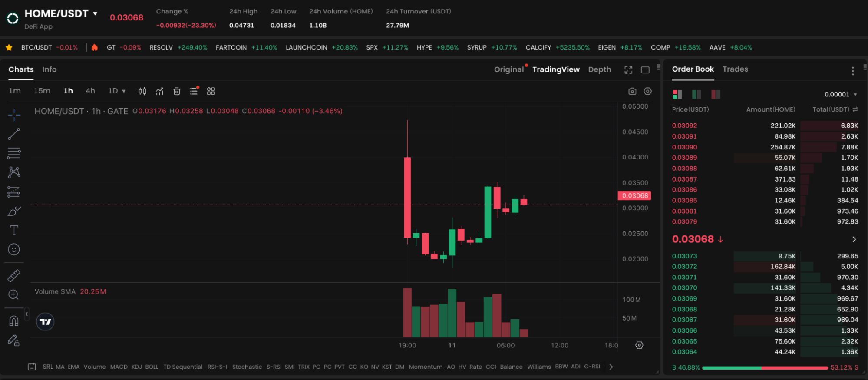Open the indicator templates icon at bottom-left
This screenshot has width=868, height=380.
(x=32, y=367)
